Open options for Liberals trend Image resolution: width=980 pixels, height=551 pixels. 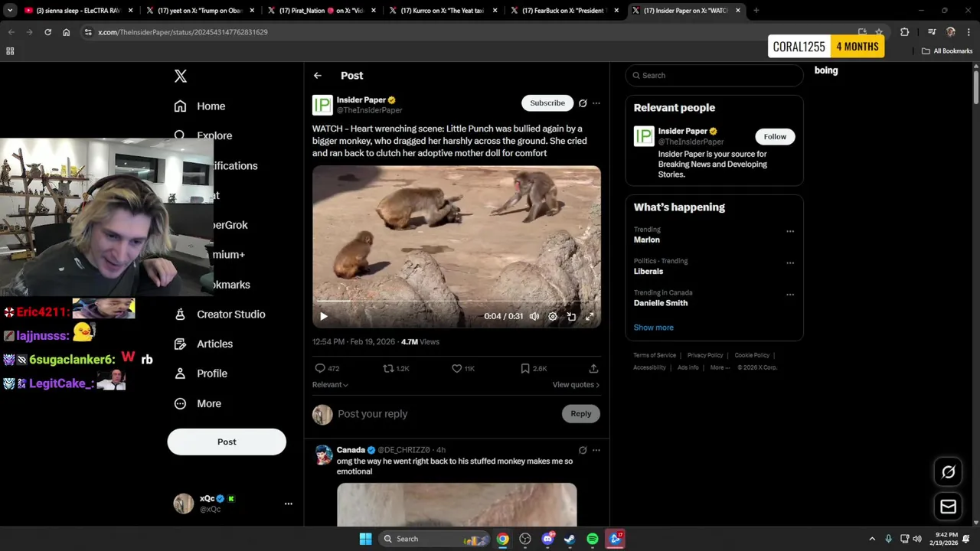(790, 262)
